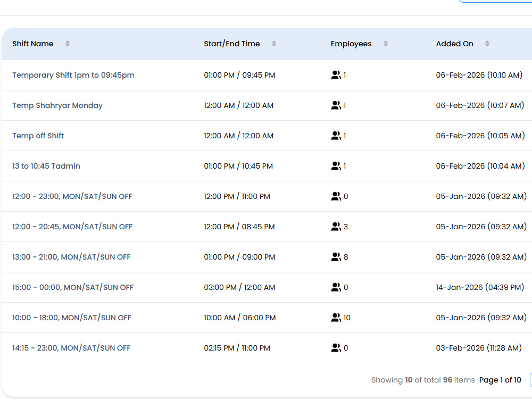Click employees icon in Temporary Shift 1pm row
This screenshot has width=532, height=399.
[x=336, y=75]
